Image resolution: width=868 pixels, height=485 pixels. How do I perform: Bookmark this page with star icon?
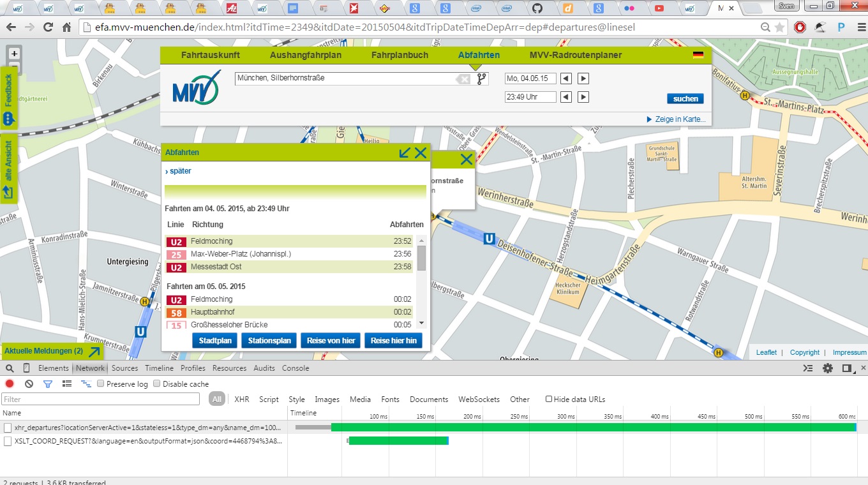[x=779, y=27]
